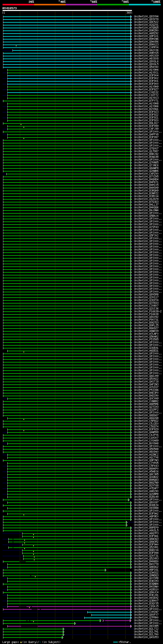Select hit label UniRef100_B2V9Q1
The width and height of the screenshot is (163, 644).
(x=146, y=109)
